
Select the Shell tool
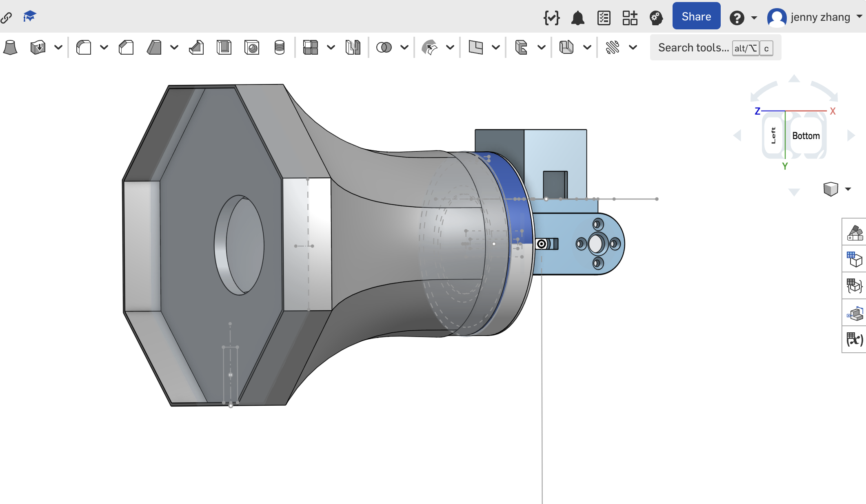[x=224, y=48]
